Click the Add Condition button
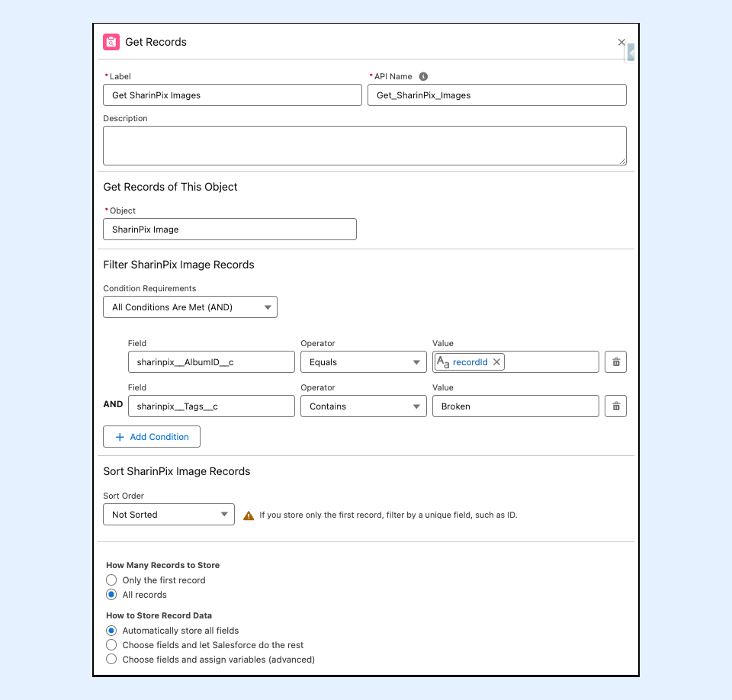This screenshot has width=732, height=700. [152, 437]
